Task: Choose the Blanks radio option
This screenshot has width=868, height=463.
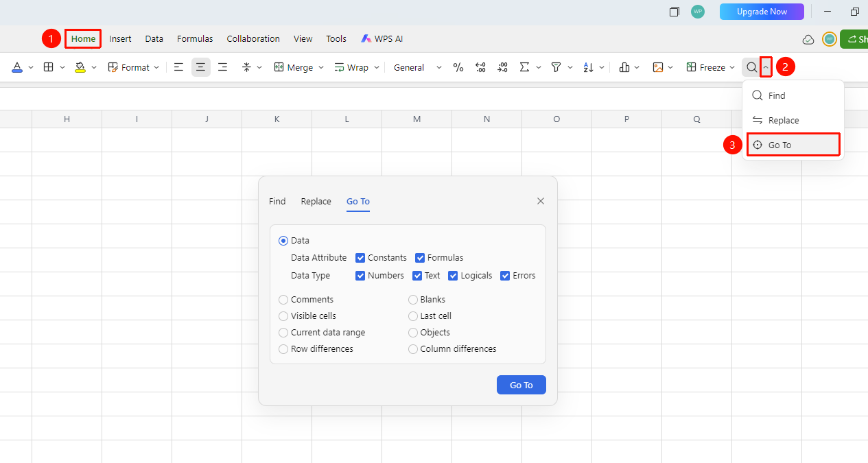Action: [x=413, y=300]
